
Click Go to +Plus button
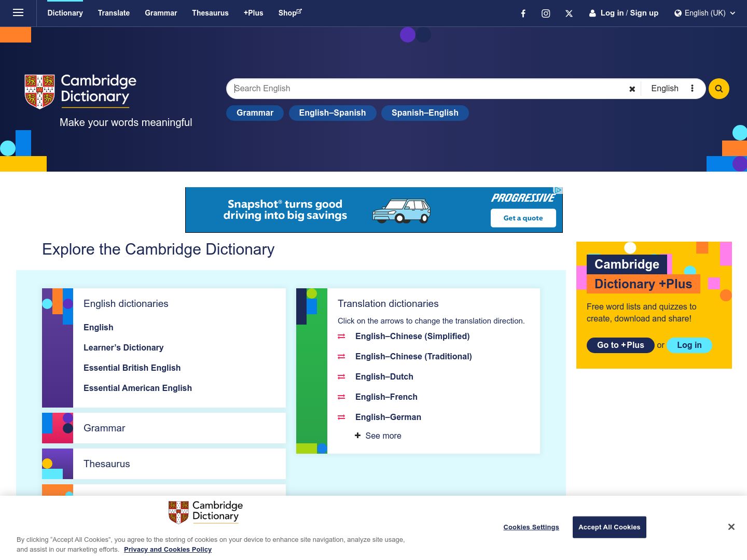(x=620, y=345)
